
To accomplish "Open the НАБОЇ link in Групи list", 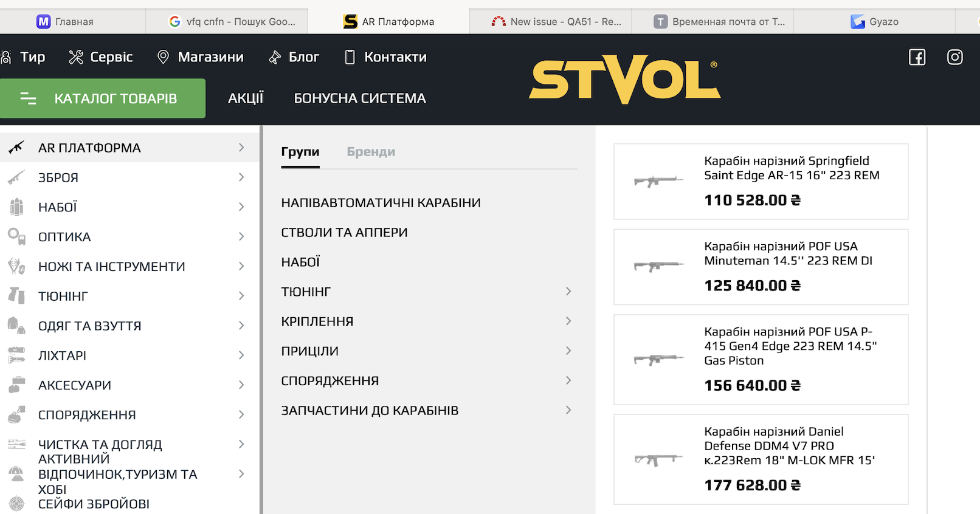I will pyautogui.click(x=300, y=262).
